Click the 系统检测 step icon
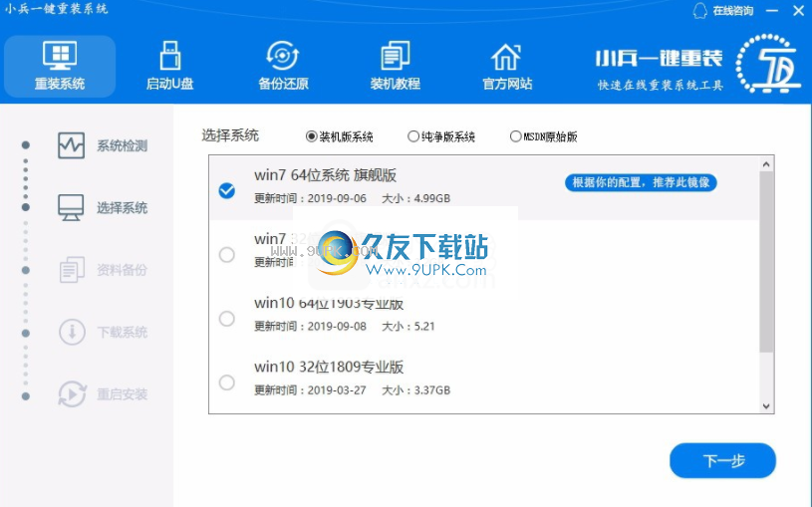 coord(71,145)
